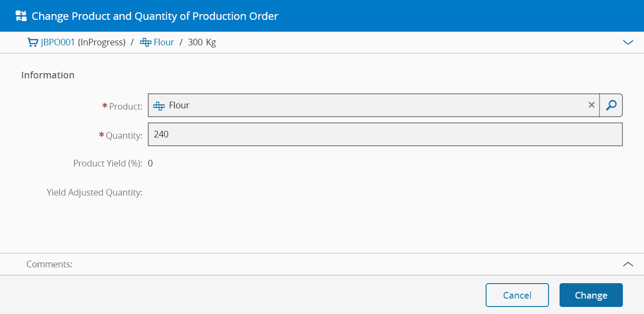Click the Product Yield value 0

pyautogui.click(x=150, y=163)
